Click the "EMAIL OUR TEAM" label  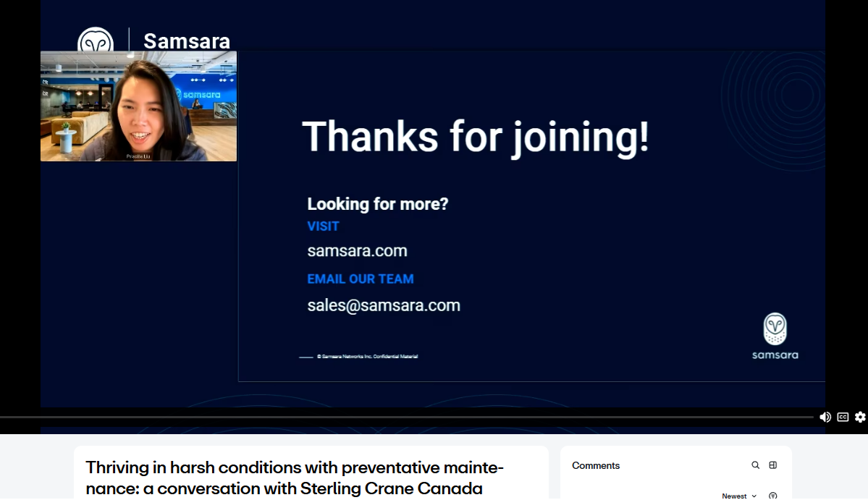(x=360, y=279)
